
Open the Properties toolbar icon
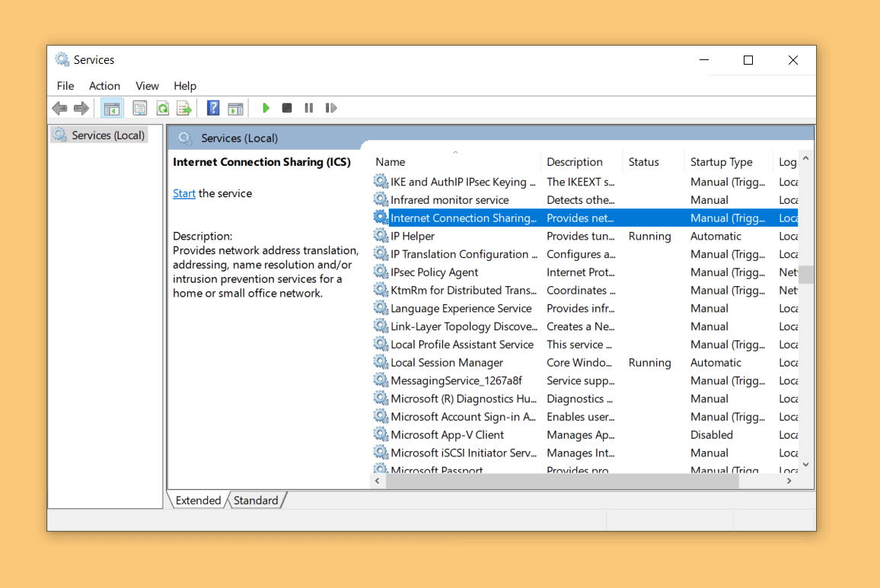[x=140, y=108]
